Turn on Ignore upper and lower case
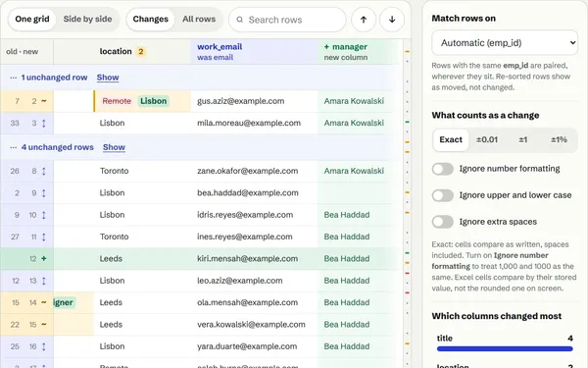The image size is (588, 368). click(x=443, y=195)
